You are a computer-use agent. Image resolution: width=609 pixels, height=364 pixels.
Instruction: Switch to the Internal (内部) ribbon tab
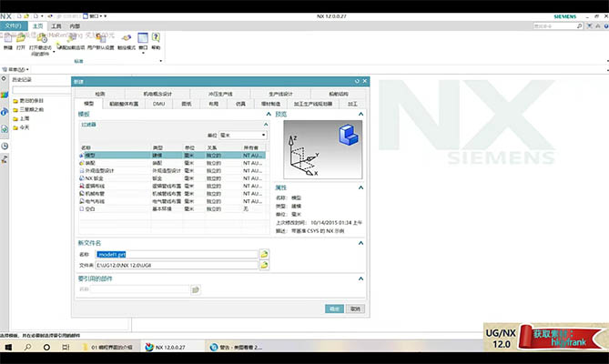(x=75, y=26)
